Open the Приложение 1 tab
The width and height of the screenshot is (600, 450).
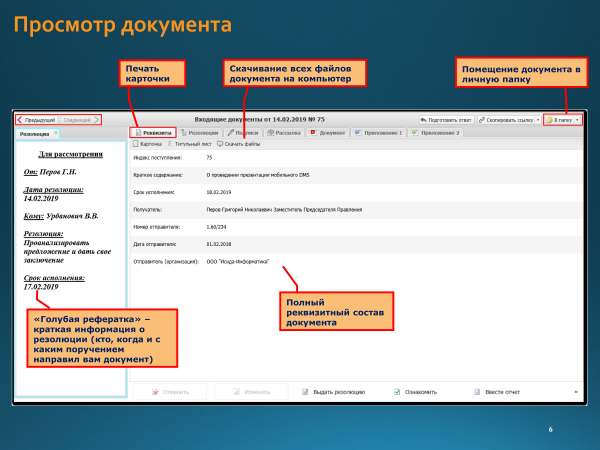(x=378, y=132)
